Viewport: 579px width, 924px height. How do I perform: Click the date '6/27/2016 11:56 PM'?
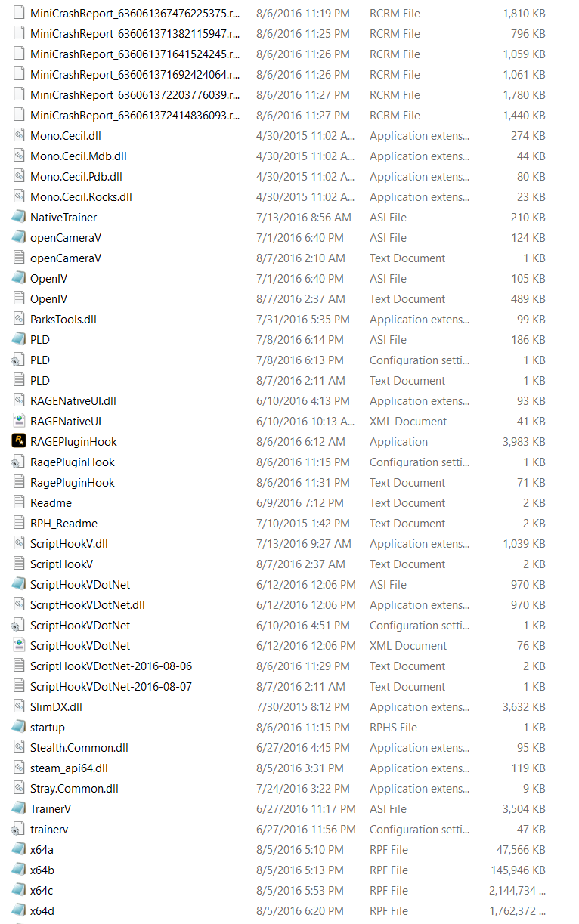pyautogui.click(x=306, y=830)
